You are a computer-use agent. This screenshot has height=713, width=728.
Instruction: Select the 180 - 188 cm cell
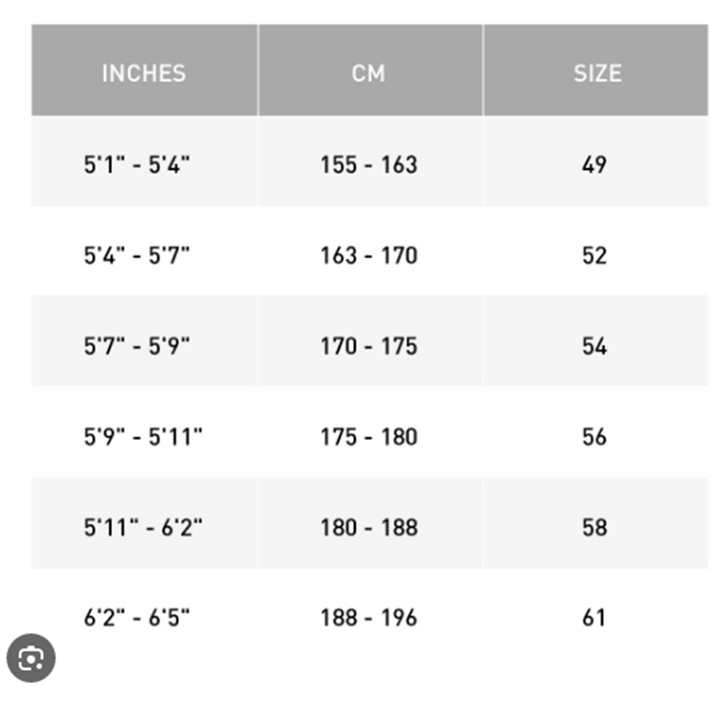point(368,527)
